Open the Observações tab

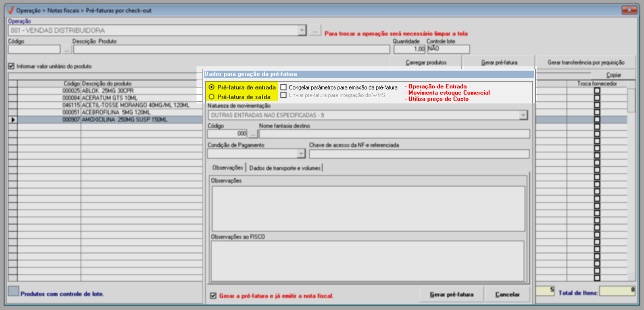tap(227, 167)
